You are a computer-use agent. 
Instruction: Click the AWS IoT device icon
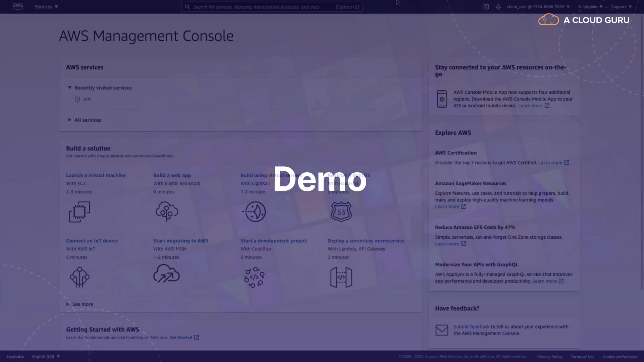coord(79,277)
